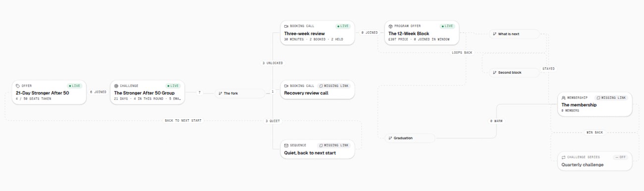Click the Live badge on 21-Day Stronger After 50

pyautogui.click(x=74, y=86)
